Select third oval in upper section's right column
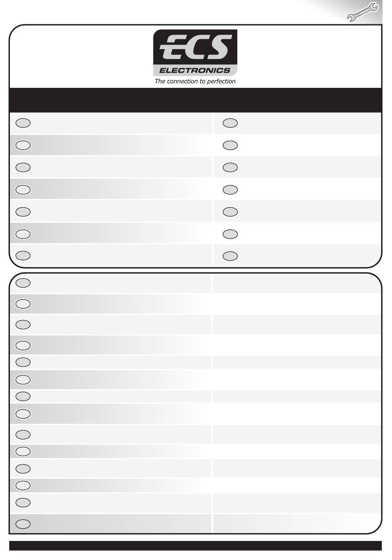 [x=230, y=168]
